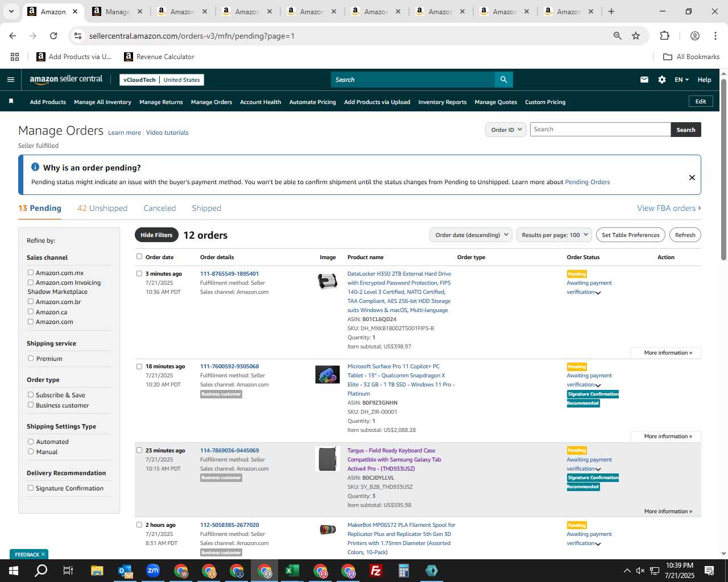This screenshot has width=728, height=582.
Task: Dismiss the 'Why is an order pending' banner
Action: 692,177
